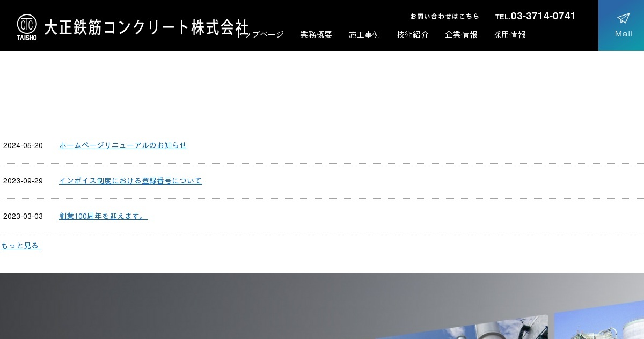
Task: Open the 採用情報 menu item
Action: pyautogui.click(x=509, y=34)
